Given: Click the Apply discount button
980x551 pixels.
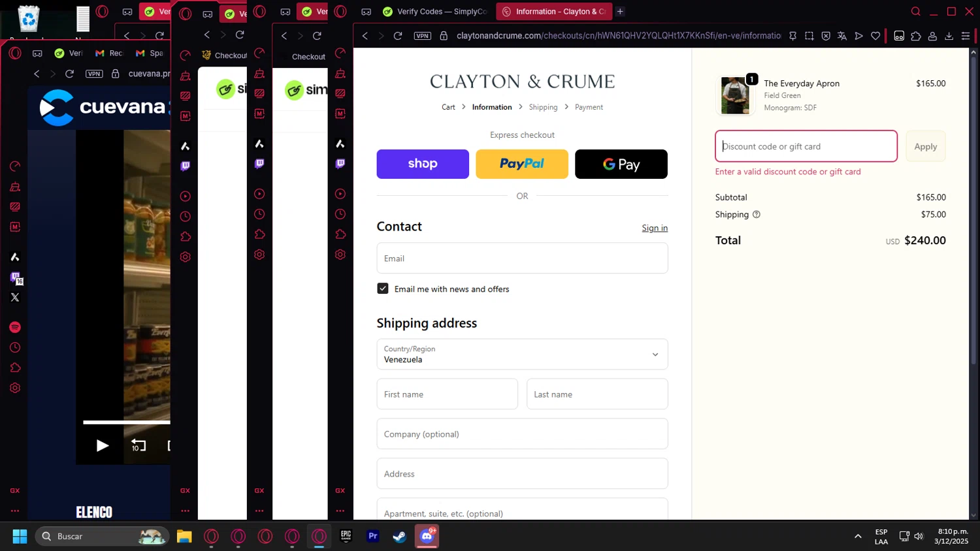Looking at the screenshot, I should click(x=925, y=146).
